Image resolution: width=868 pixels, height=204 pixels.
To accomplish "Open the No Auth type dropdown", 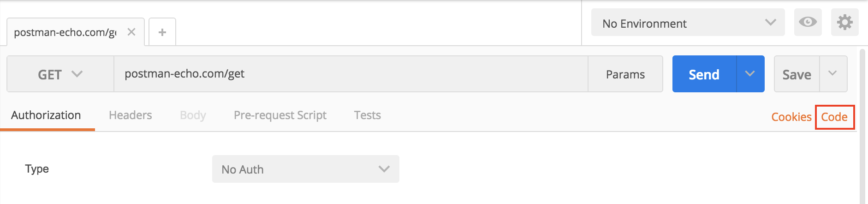I will point(305,169).
